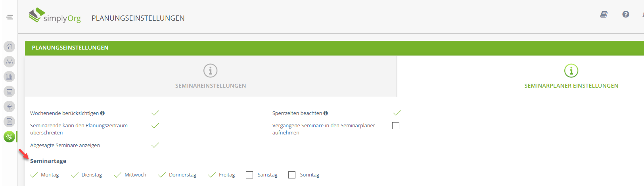Select the green settings gear icon

[10, 136]
